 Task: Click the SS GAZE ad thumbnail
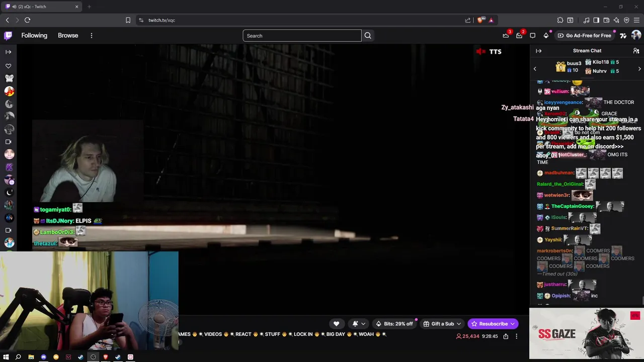(x=586, y=333)
